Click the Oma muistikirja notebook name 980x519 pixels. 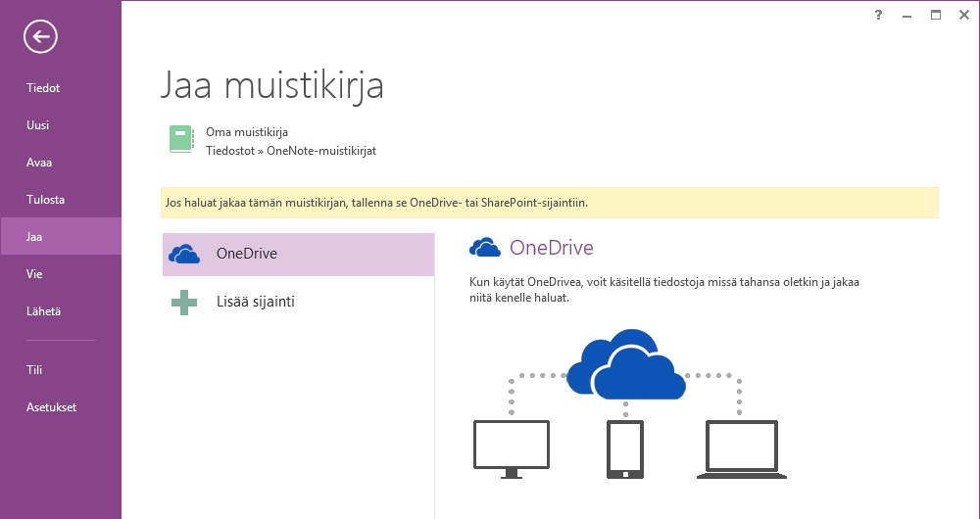pos(247,132)
